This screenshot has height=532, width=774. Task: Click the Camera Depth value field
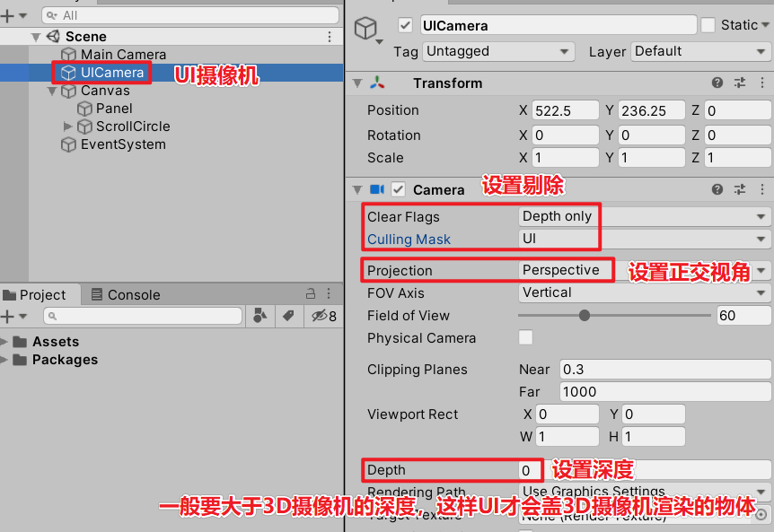pyautogui.click(x=646, y=470)
